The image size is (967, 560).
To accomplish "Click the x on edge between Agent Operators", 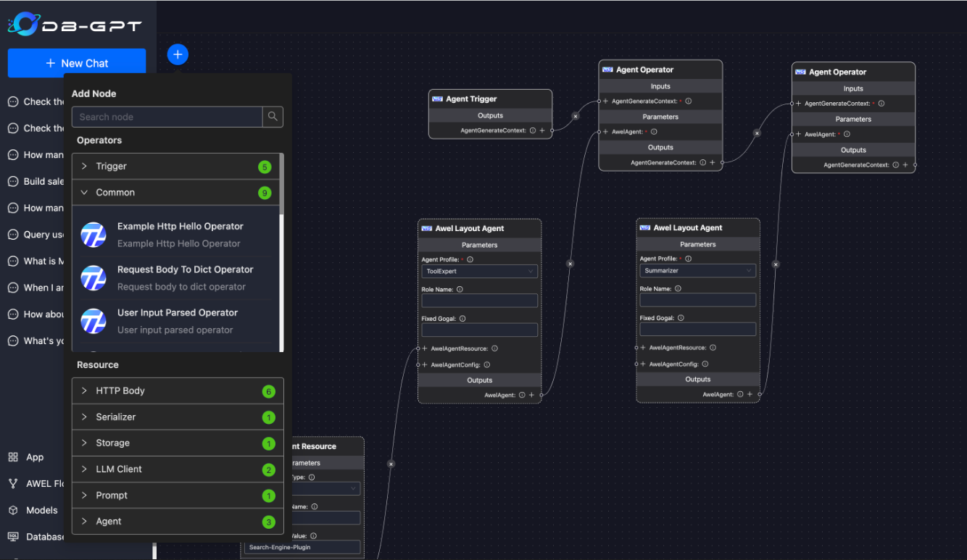I will 757,133.
